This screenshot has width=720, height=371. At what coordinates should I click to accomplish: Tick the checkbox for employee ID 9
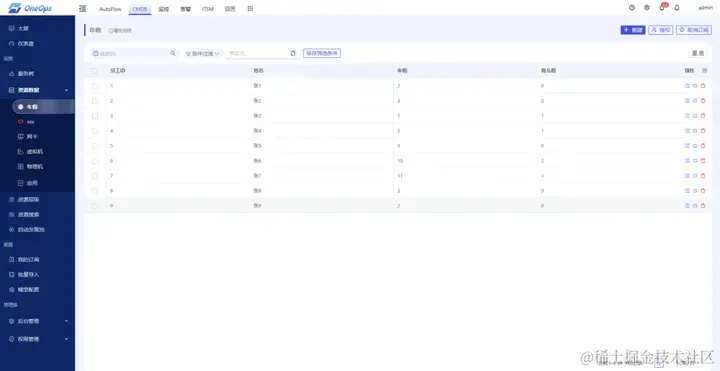[95, 206]
